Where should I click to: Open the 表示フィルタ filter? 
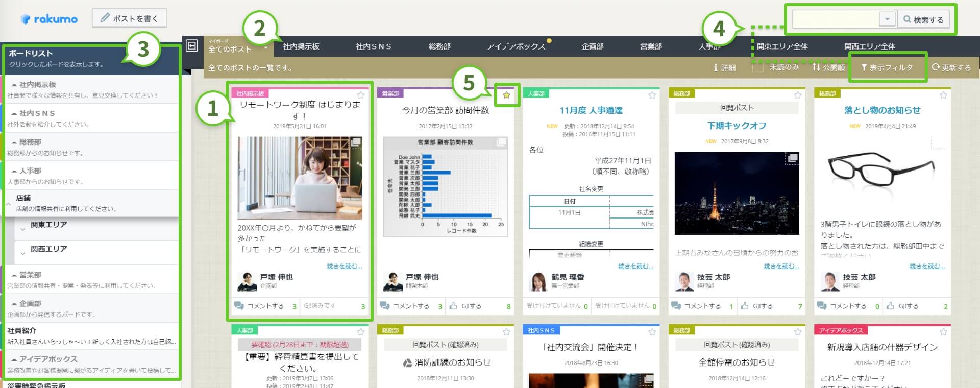click(x=887, y=67)
